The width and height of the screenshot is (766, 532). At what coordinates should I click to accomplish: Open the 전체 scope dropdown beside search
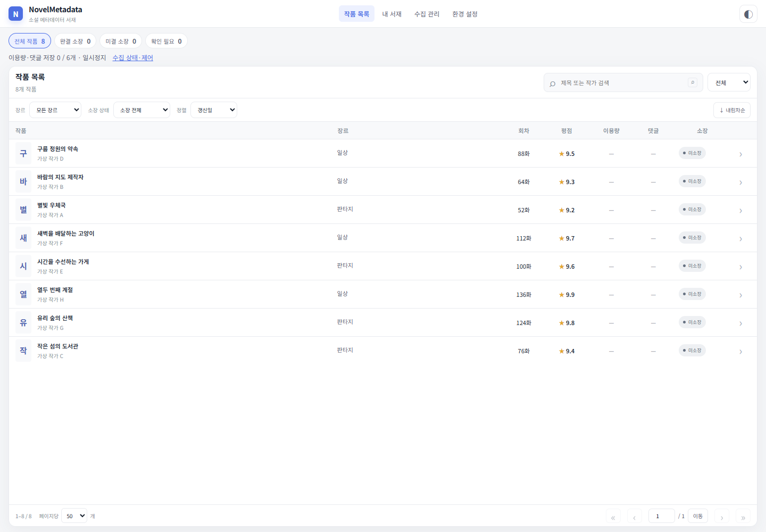coord(729,82)
